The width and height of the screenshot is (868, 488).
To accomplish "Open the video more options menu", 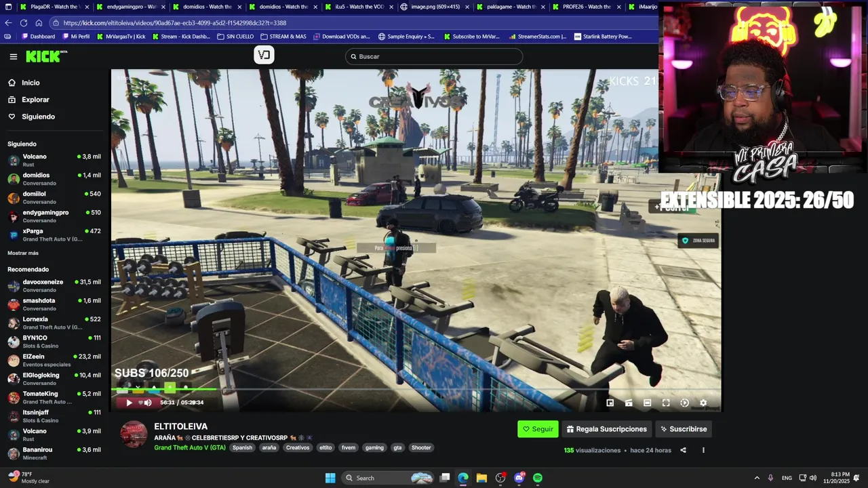I will 703,450.
